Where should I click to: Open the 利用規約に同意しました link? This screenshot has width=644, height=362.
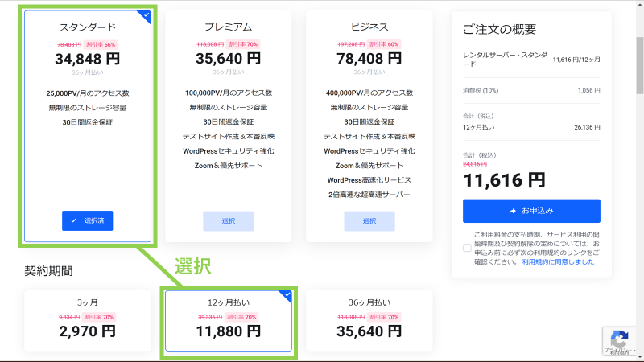pyautogui.click(x=558, y=261)
